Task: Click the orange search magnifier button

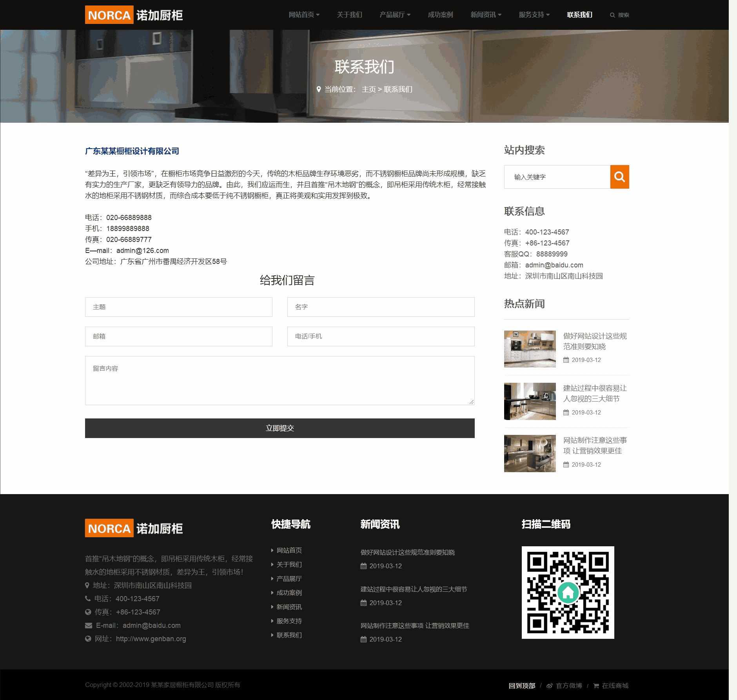Action: (x=619, y=177)
